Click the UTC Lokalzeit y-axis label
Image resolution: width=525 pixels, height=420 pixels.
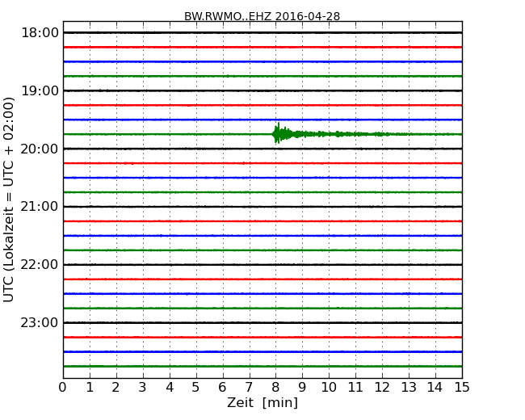tap(9, 199)
